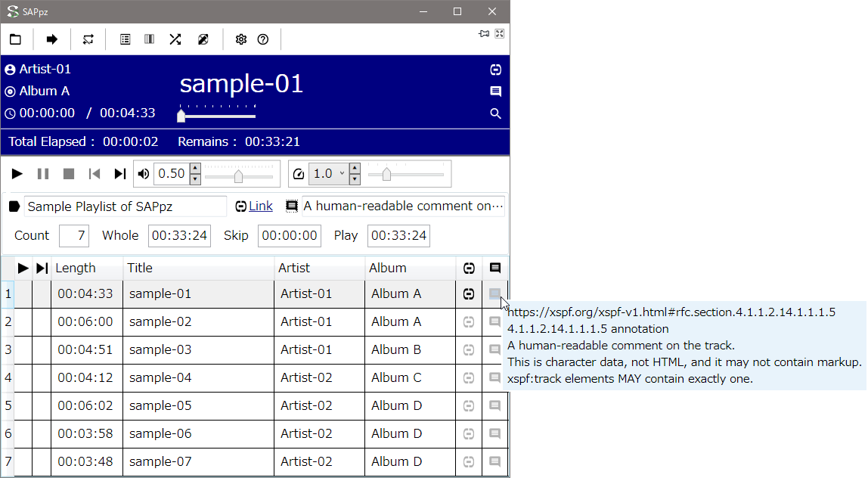Click the volume value field showing 0.50

pos(172,174)
